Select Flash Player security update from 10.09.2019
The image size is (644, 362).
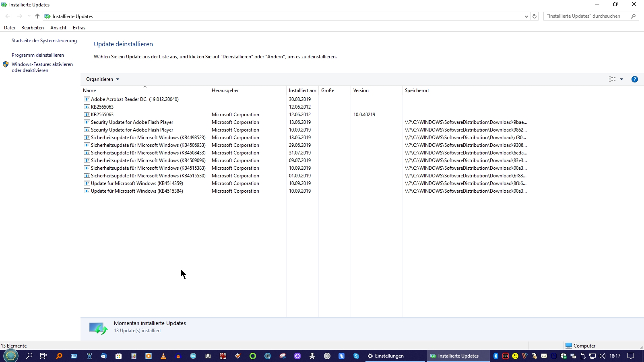306,130
